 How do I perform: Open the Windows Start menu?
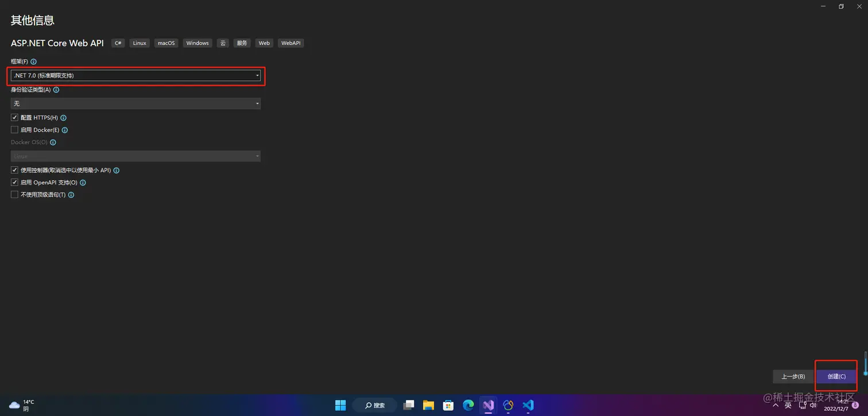[x=340, y=405]
